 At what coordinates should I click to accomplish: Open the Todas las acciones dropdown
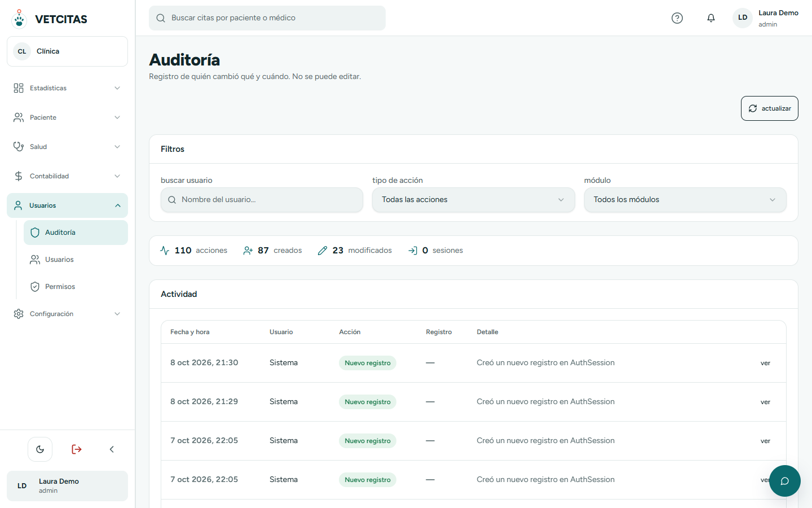(x=474, y=200)
